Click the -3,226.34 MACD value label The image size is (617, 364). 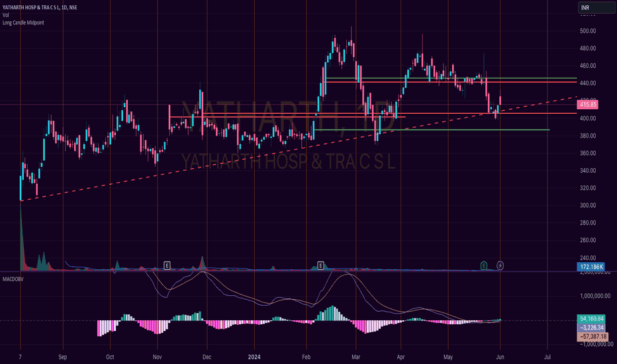pos(591,328)
